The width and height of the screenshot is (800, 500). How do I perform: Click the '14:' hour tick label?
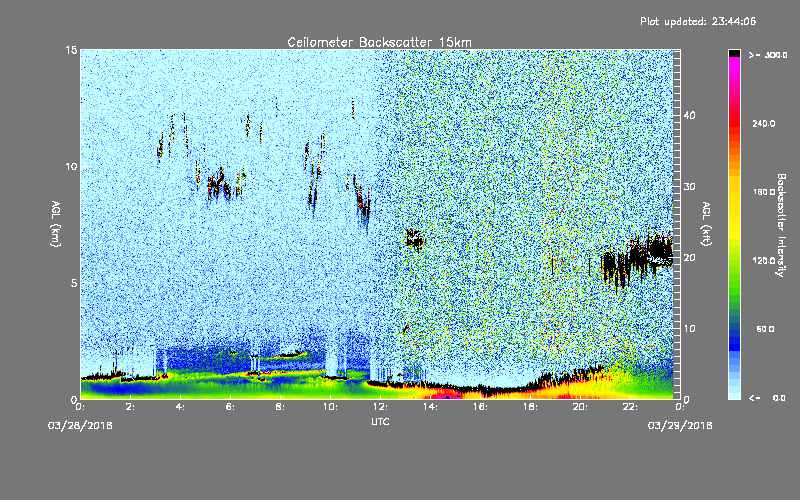[430, 407]
